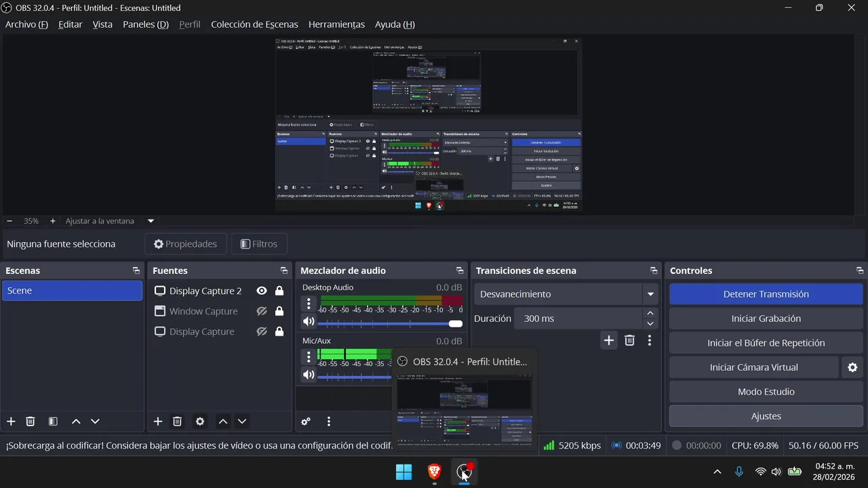Screen dimensions: 868x488
Task: Enable Modo Estudio button
Action: pyautogui.click(x=766, y=392)
